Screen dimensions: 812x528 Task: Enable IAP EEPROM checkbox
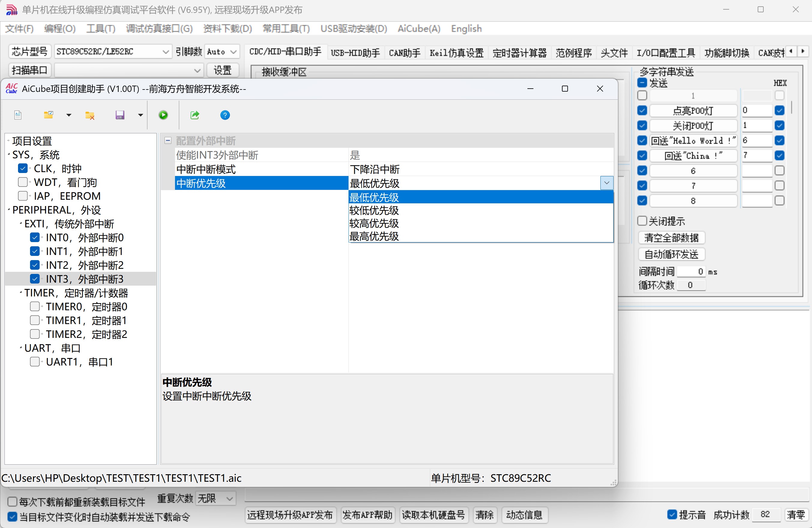point(23,196)
